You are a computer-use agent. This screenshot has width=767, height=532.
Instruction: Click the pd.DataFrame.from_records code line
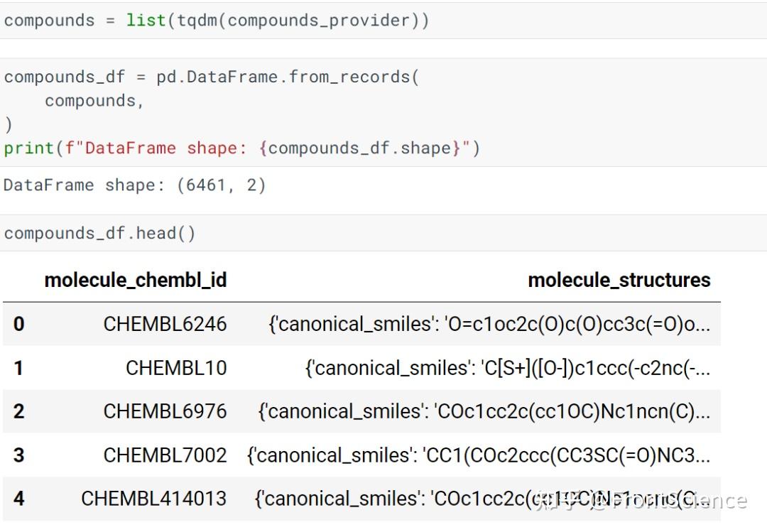point(212,77)
